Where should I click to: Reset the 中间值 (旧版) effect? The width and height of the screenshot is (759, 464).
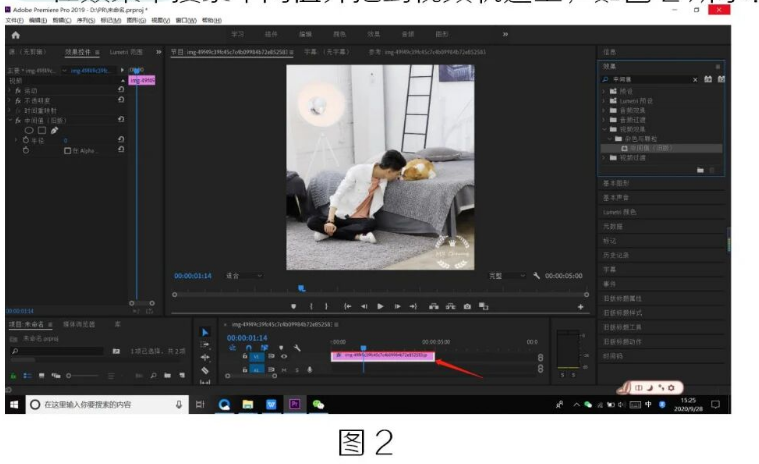pyautogui.click(x=121, y=120)
